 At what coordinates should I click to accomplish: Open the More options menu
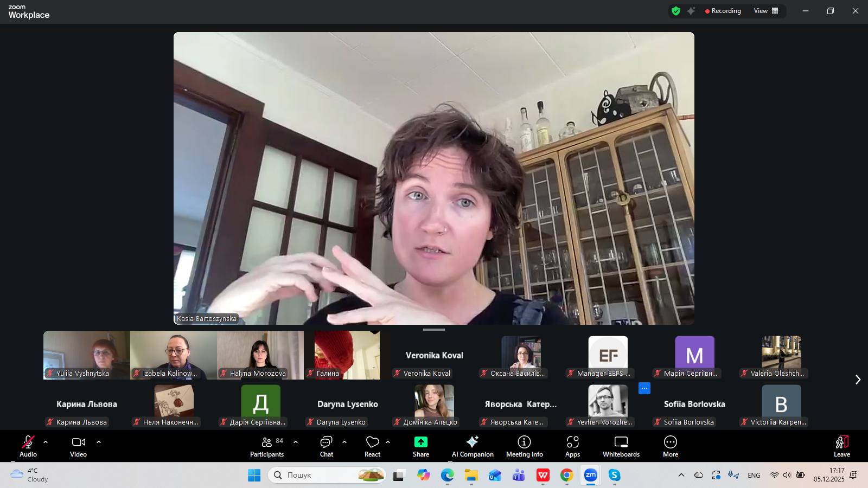tap(670, 446)
